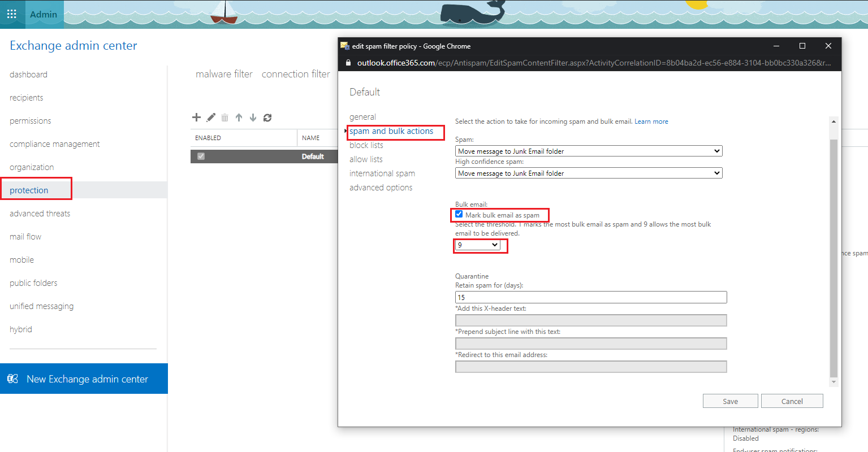Click the lock icon in address bar
Viewport: 868px width, 452px height.
point(348,63)
